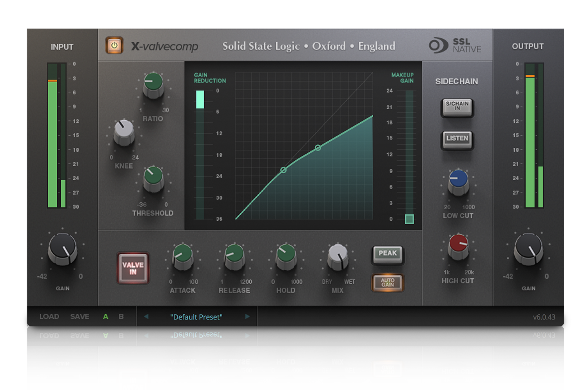Click the lower node on the compression curve
588x392 pixels.
(283, 169)
